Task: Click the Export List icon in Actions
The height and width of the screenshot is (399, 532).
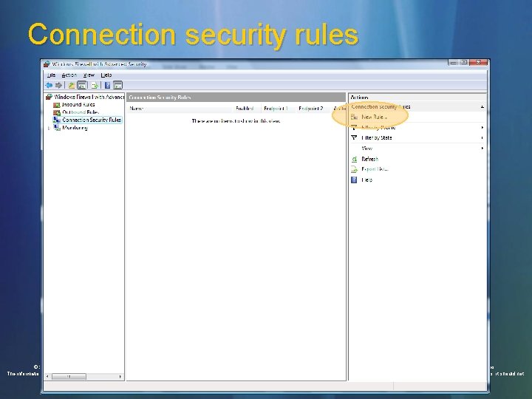Action: 354,169
